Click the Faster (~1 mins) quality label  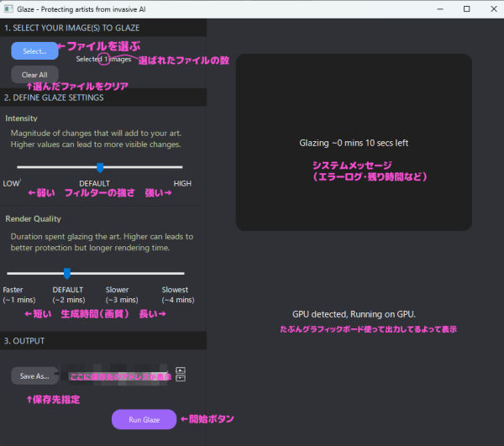pyautogui.click(x=19, y=295)
